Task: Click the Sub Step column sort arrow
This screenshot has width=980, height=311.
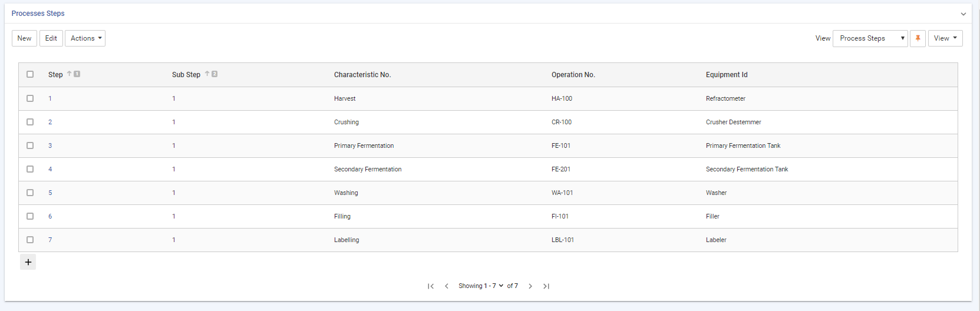Action: pyautogui.click(x=207, y=74)
